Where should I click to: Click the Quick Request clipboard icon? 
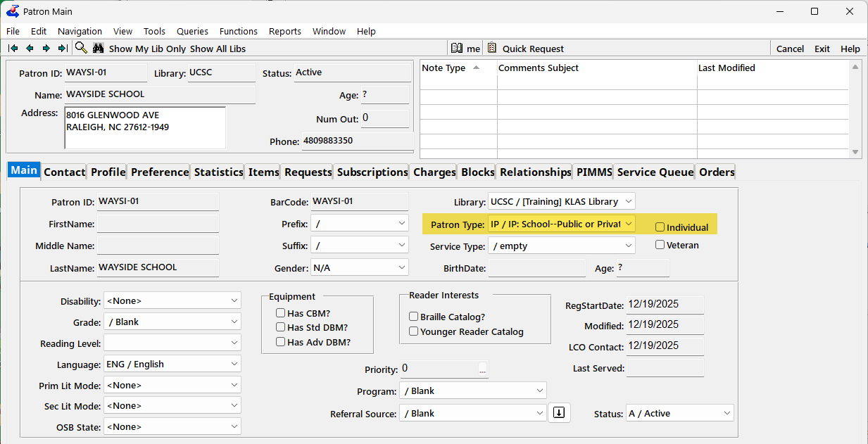pos(491,49)
